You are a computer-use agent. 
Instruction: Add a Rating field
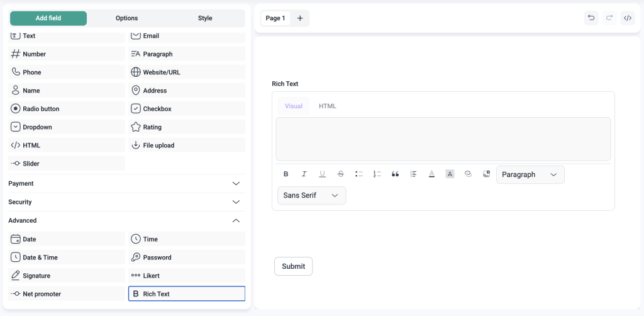click(187, 127)
